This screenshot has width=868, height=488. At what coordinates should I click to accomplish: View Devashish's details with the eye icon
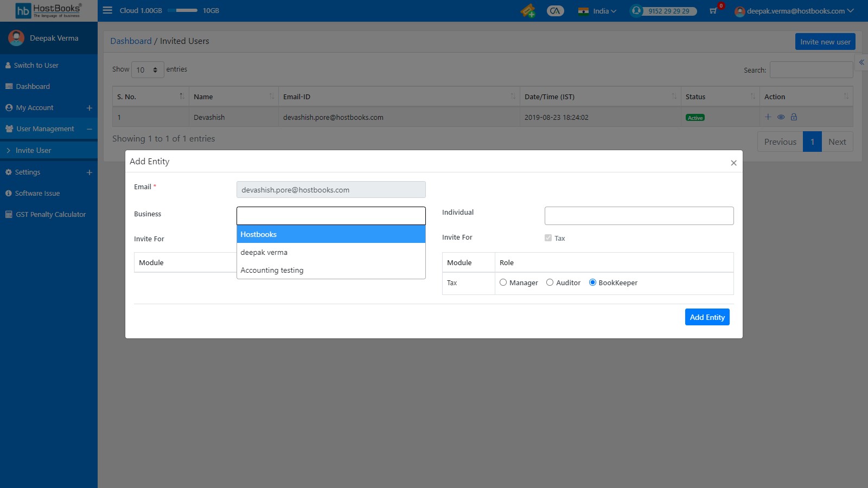click(781, 117)
